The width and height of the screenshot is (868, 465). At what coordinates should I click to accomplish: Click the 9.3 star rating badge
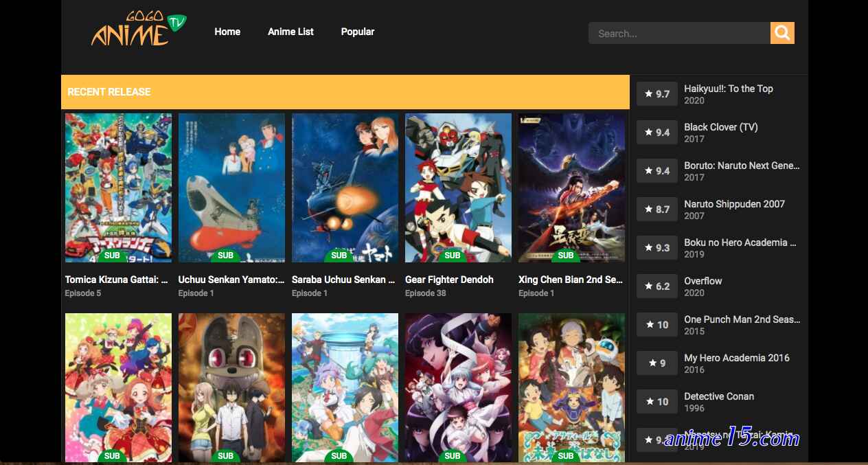657,248
